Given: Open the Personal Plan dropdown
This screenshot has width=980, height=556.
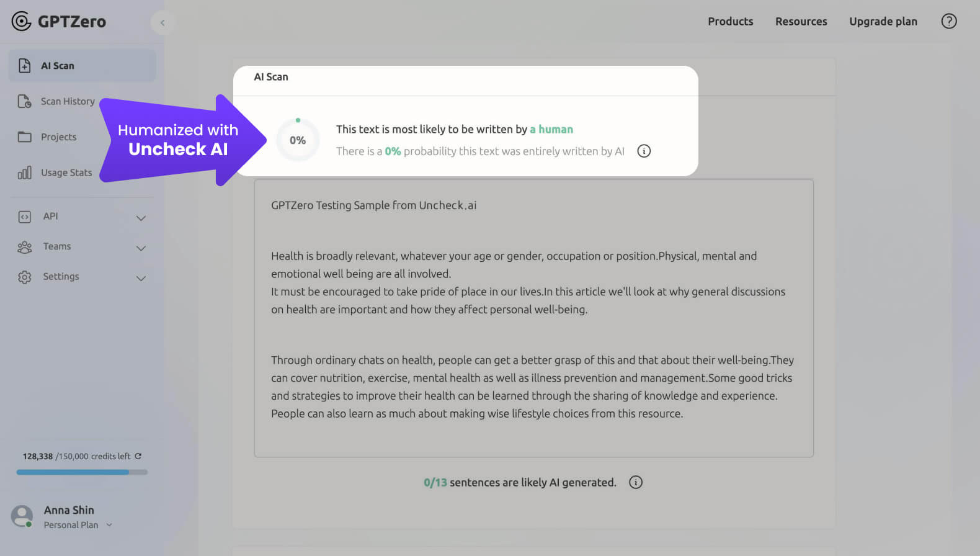Looking at the screenshot, I should click(110, 524).
